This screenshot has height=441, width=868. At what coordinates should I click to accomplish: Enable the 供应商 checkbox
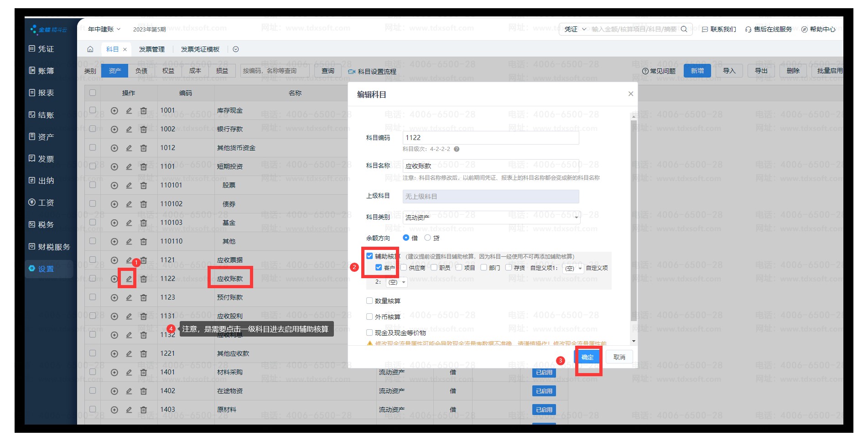tap(404, 268)
